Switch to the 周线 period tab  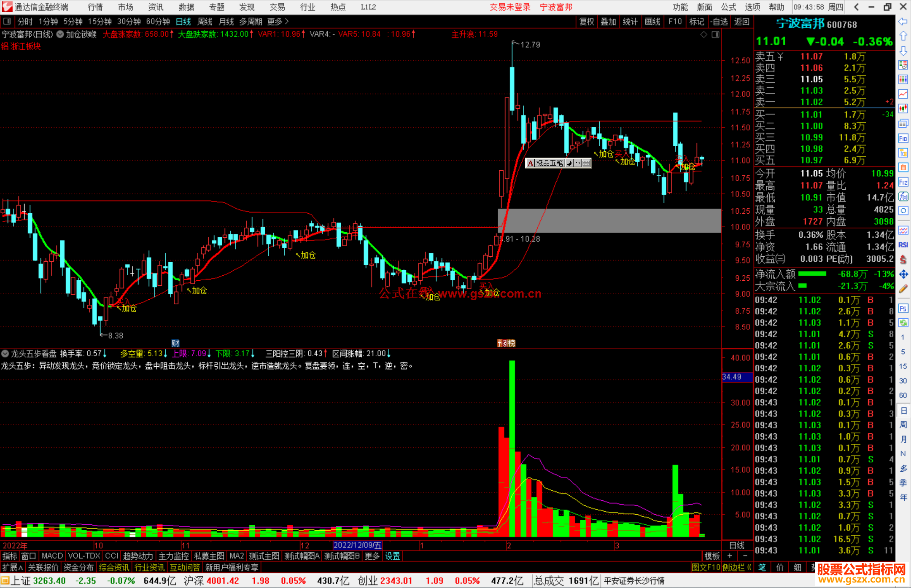[x=205, y=21]
